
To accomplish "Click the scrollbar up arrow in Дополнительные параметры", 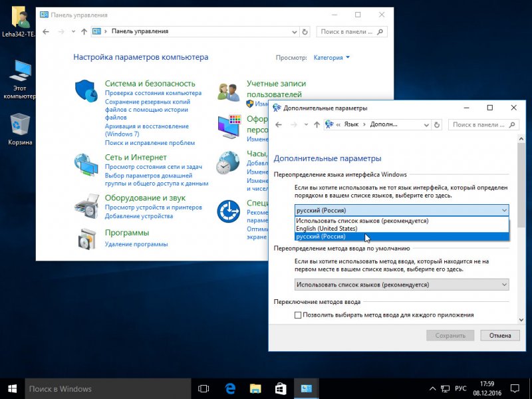I will pos(521,138).
